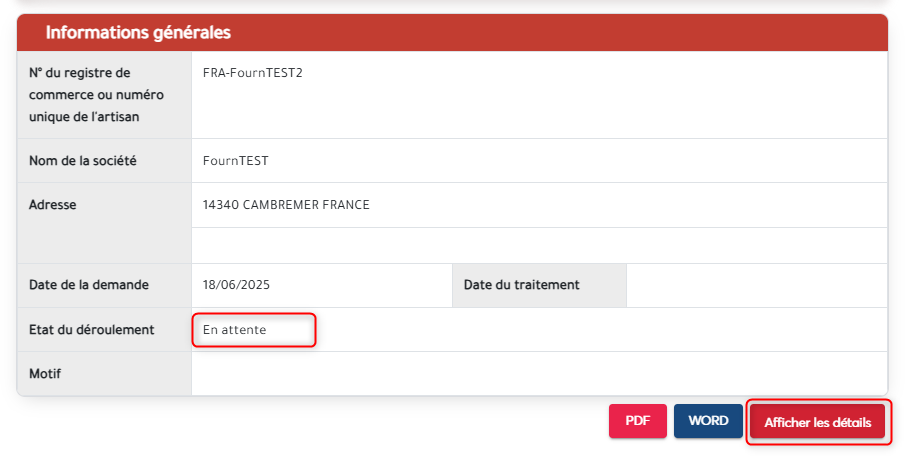
Task: Click the Etat du déroulement label
Action: point(92,330)
